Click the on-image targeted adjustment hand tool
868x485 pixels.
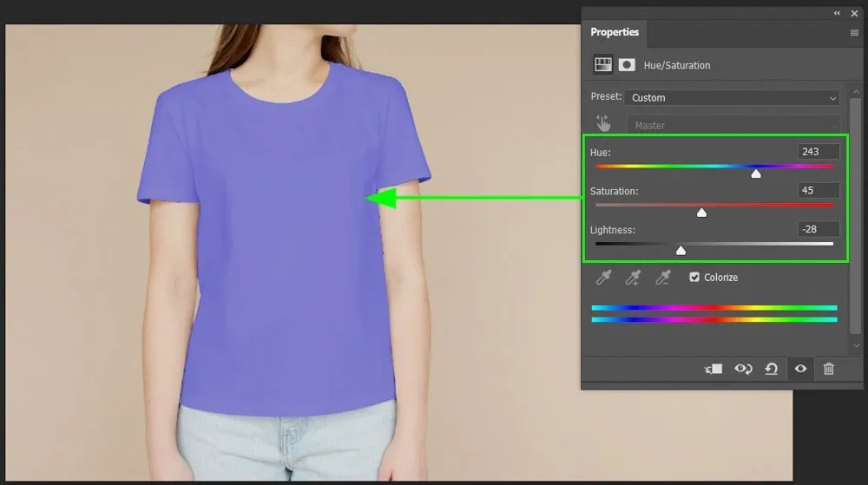point(603,125)
